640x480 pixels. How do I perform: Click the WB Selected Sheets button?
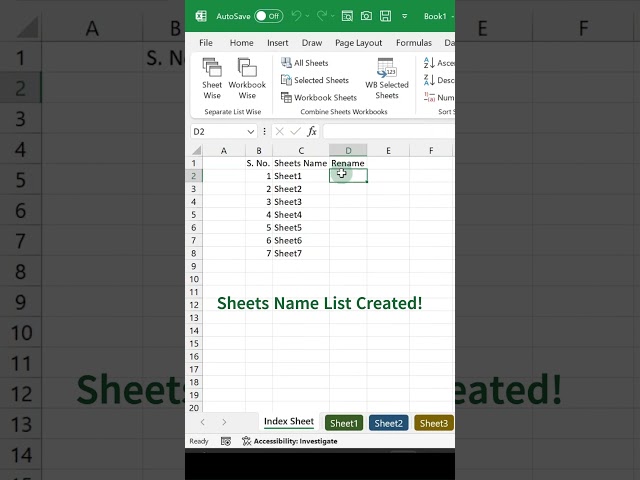387,78
